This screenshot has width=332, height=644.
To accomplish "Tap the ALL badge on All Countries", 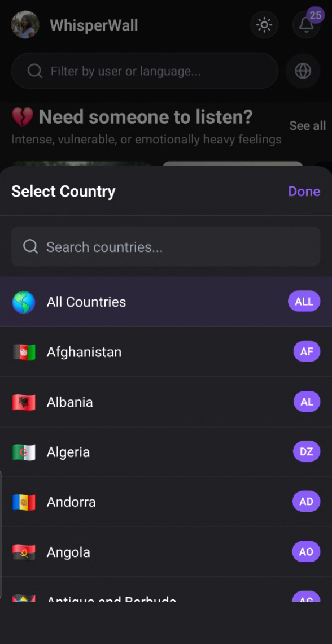I will [x=304, y=301].
